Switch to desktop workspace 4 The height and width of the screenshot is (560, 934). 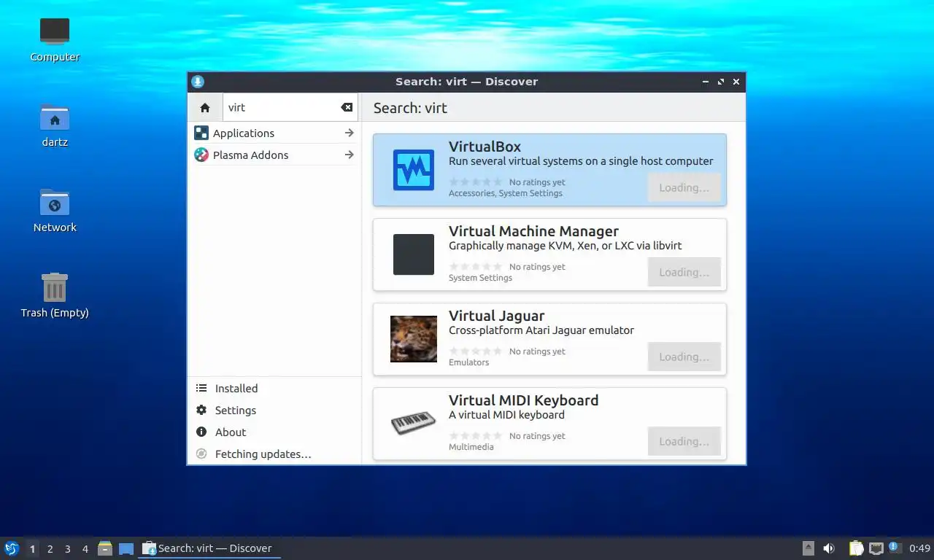[x=85, y=548]
